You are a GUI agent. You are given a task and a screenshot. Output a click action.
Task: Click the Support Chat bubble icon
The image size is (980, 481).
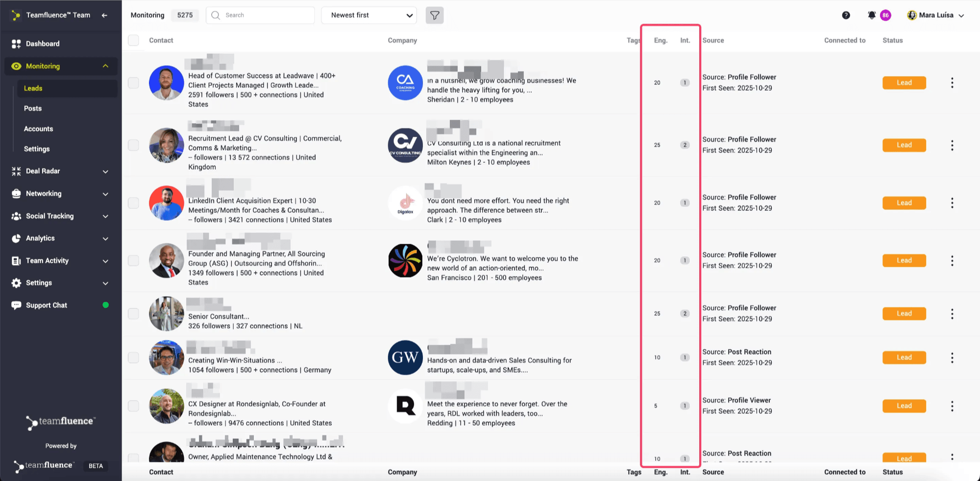(x=16, y=305)
